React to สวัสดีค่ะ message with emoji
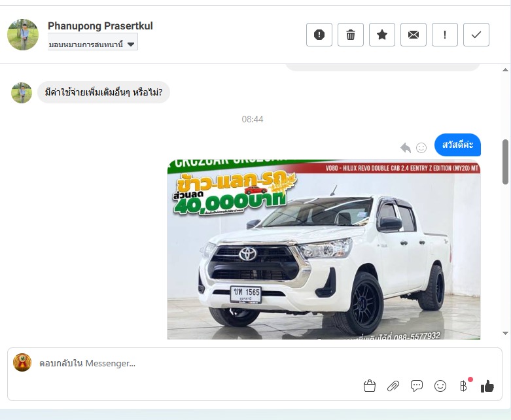 tap(421, 148)
